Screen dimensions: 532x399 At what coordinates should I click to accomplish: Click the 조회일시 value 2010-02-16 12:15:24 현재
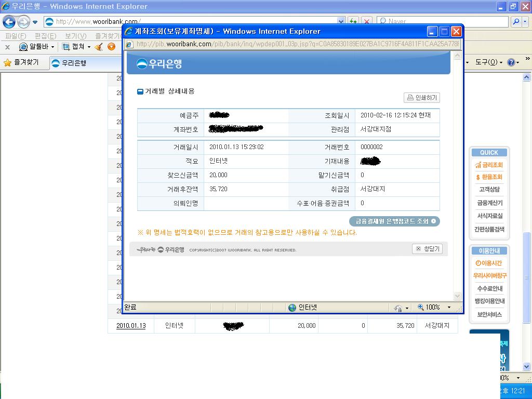pyautogui.click(x=395, y=115)
